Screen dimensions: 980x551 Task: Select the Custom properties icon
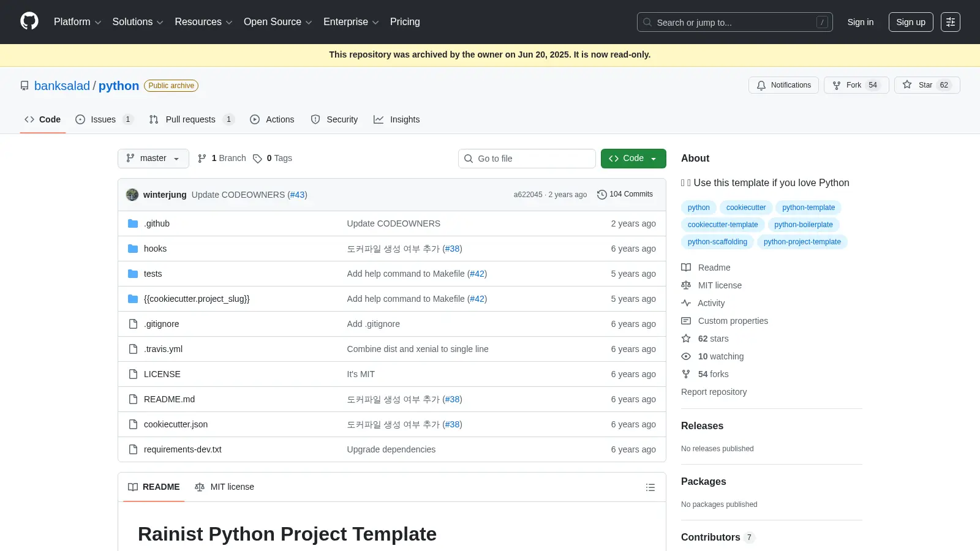(686, 321)
